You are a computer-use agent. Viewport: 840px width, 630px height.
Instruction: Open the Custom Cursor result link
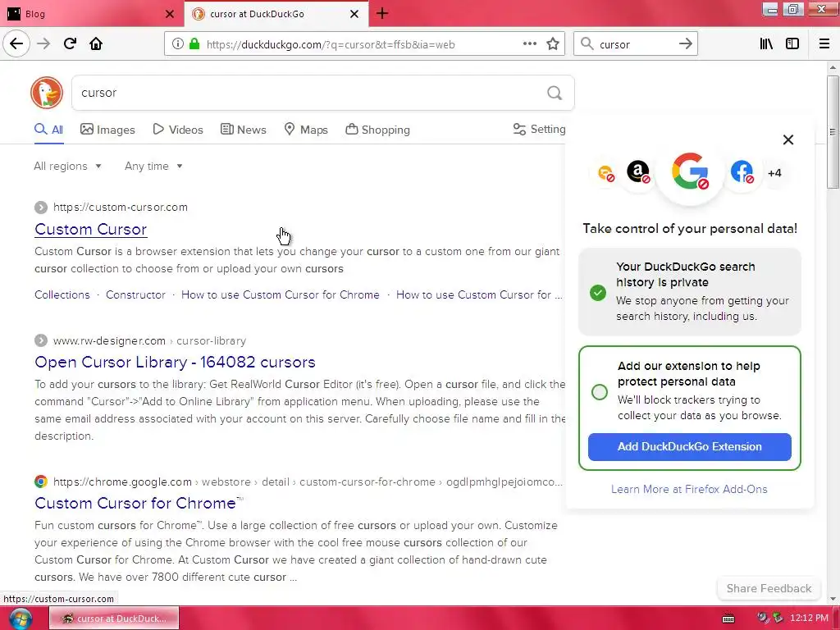point(90,230)
